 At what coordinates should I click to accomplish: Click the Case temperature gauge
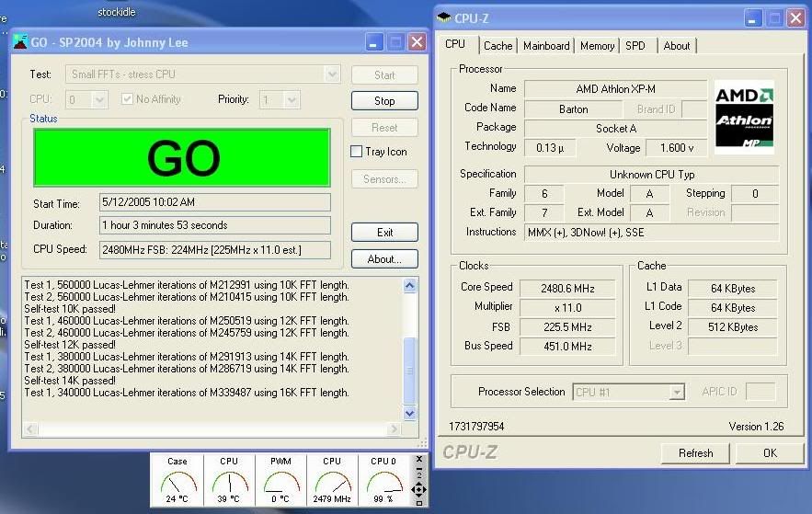pyautogui.click(x=177, y=480)
